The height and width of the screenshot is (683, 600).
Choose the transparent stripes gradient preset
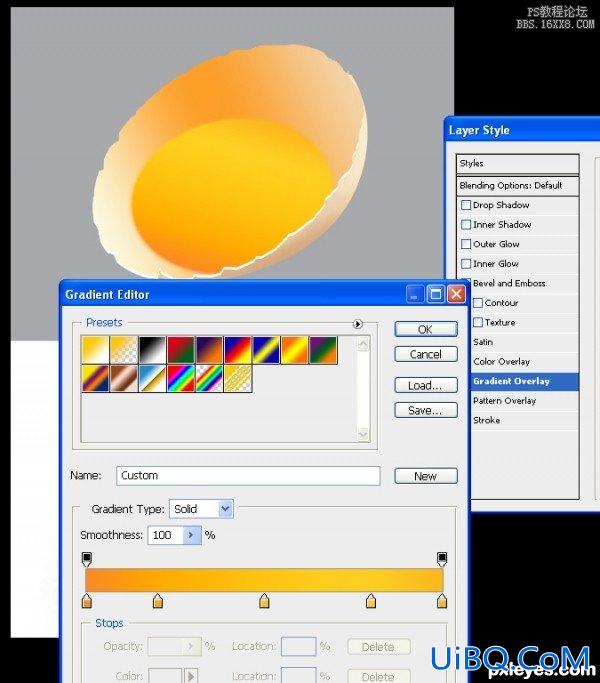tap(237, 379)
